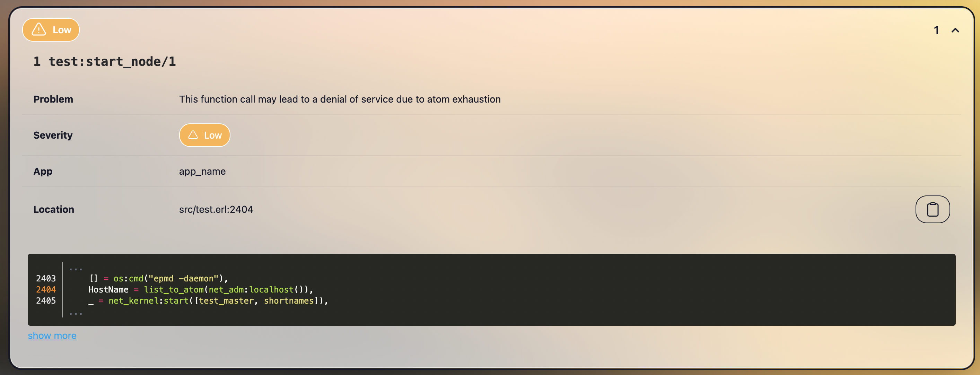This screenshot has height=375, width=980.
Task: Click the top ellipsis in the code block
Action: (x=76, y=269)
